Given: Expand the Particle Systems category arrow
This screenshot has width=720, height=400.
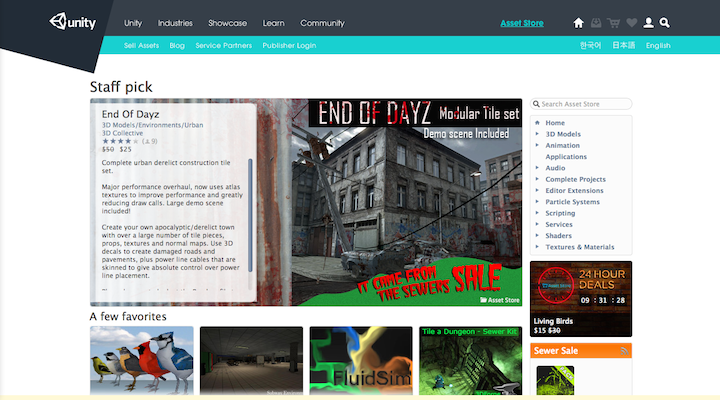Looking at the screenshot, I should click(537, 201).
